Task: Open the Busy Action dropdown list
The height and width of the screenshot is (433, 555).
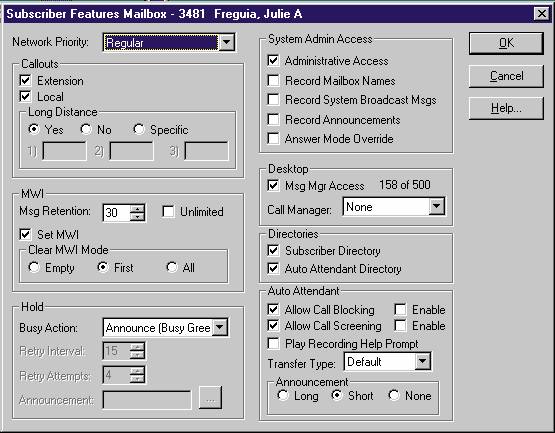Action: [x=219, y=327]
